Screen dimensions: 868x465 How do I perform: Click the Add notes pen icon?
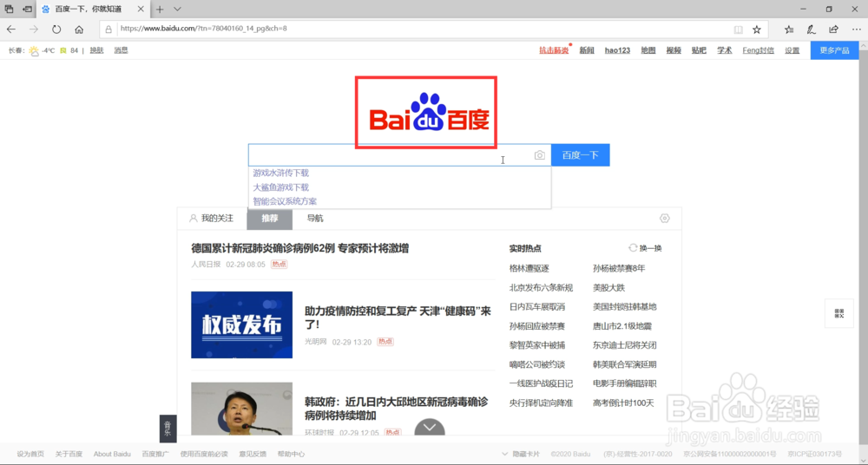click(811, 29)
